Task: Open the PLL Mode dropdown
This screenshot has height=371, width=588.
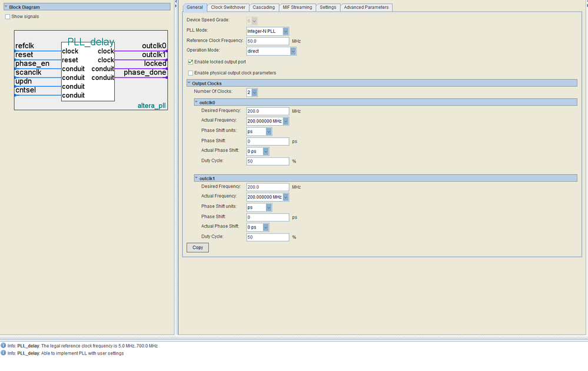Action: pos(286,31)
